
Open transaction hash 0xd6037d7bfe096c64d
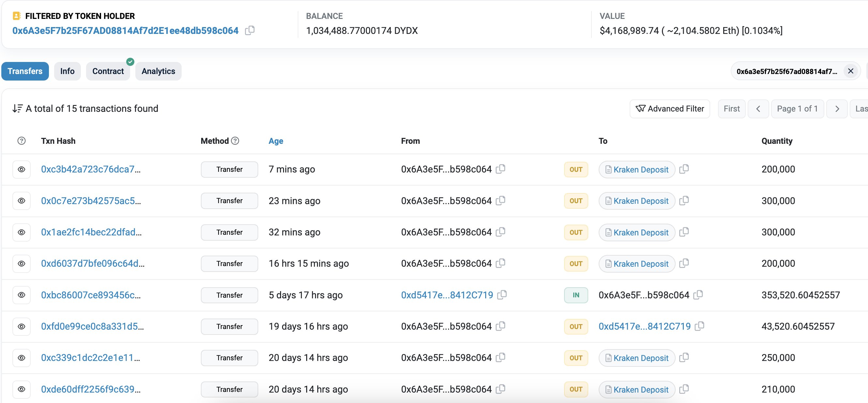(x=93, y=263)
